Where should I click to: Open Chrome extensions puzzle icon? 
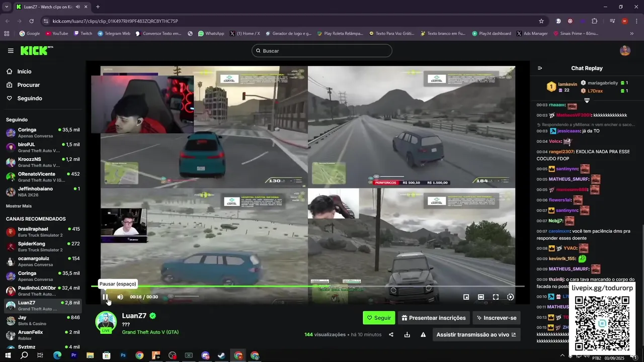click(x=595, y=21)
